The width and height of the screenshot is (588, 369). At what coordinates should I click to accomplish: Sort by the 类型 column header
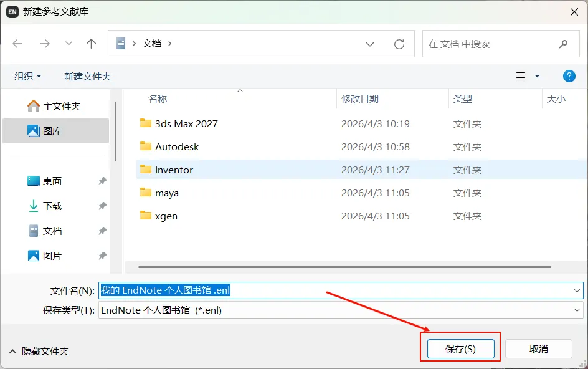(x=463, y=98)
